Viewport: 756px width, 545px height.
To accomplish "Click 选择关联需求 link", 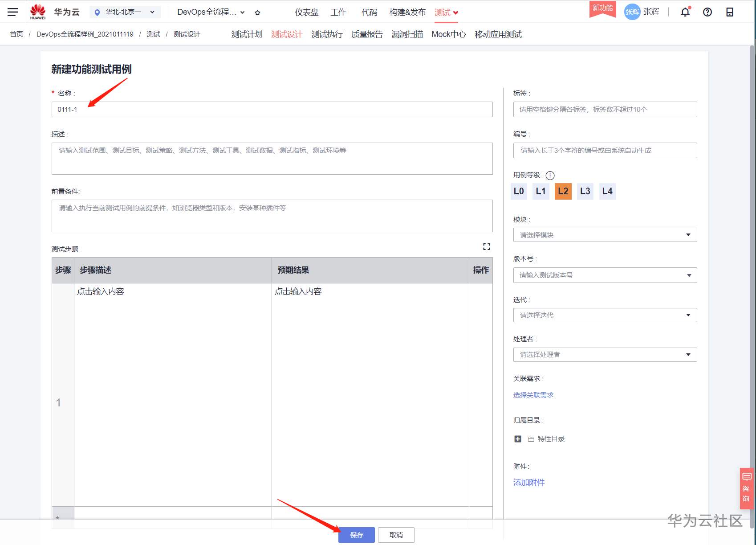I will click(x=533, y=395).
